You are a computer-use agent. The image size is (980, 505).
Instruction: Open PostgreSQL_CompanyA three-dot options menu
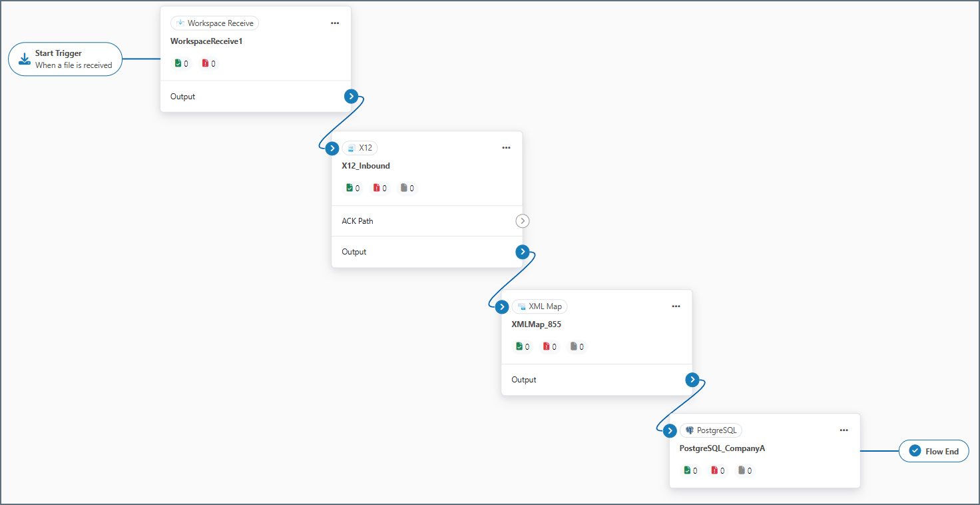pyautogui.click(x=844, y=430)
